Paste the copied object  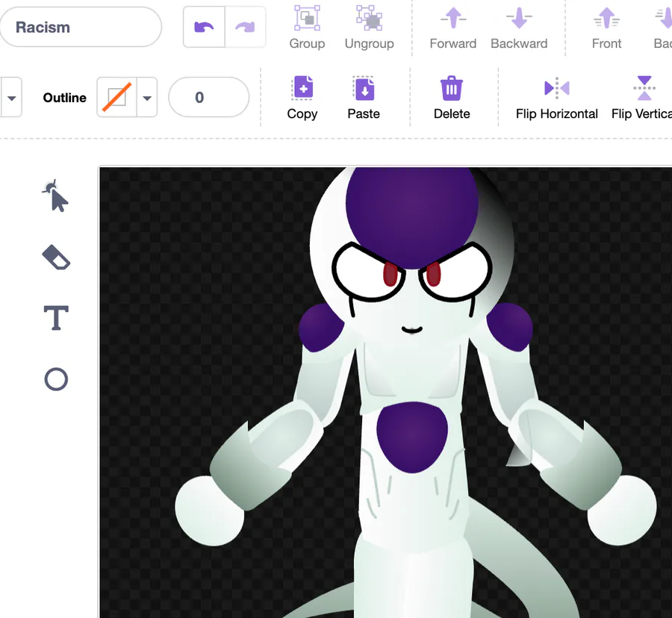coord(364,98)
